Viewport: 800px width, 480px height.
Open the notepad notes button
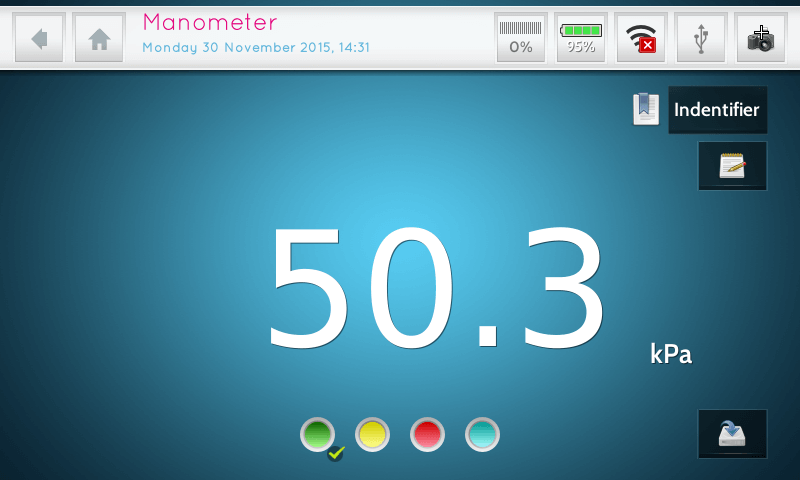pos(732,166)
